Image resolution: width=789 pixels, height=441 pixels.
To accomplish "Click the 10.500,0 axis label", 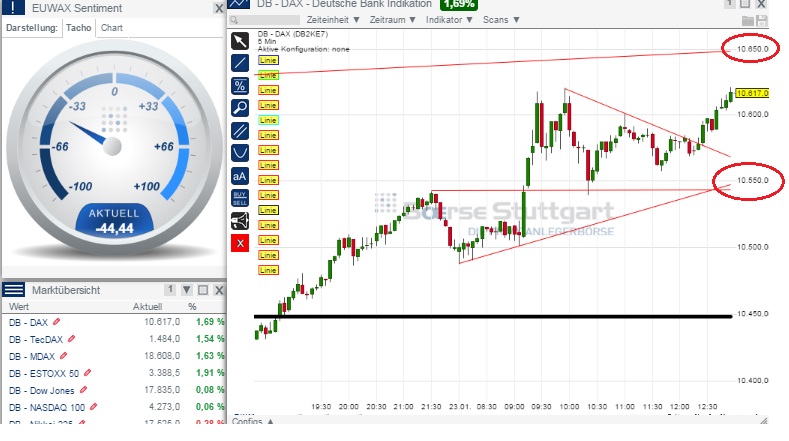I will (753, 247).
